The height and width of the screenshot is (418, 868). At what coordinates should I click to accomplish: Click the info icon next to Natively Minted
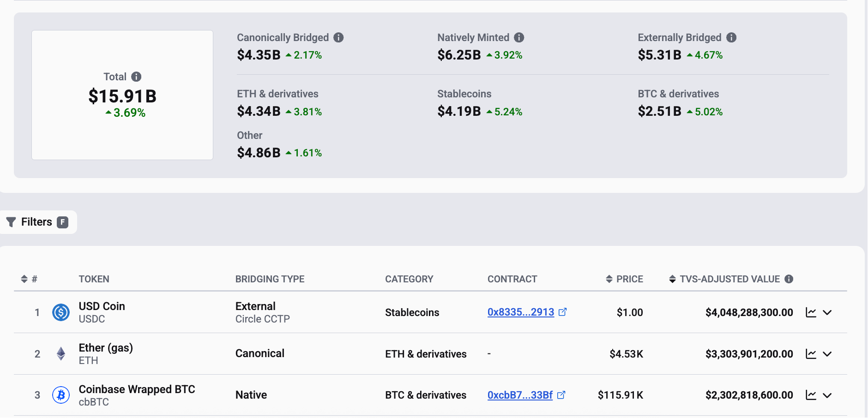coord(519,37)
